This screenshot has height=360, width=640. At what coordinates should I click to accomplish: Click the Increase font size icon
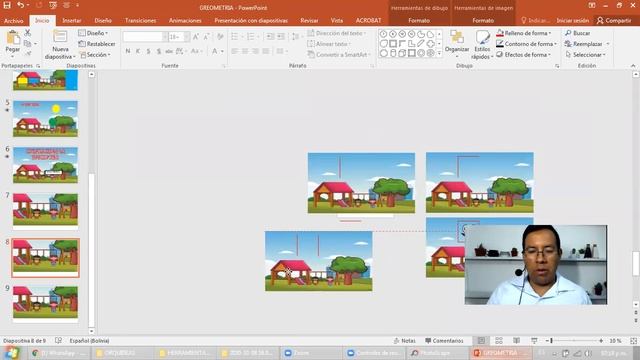tap(196, 37)
